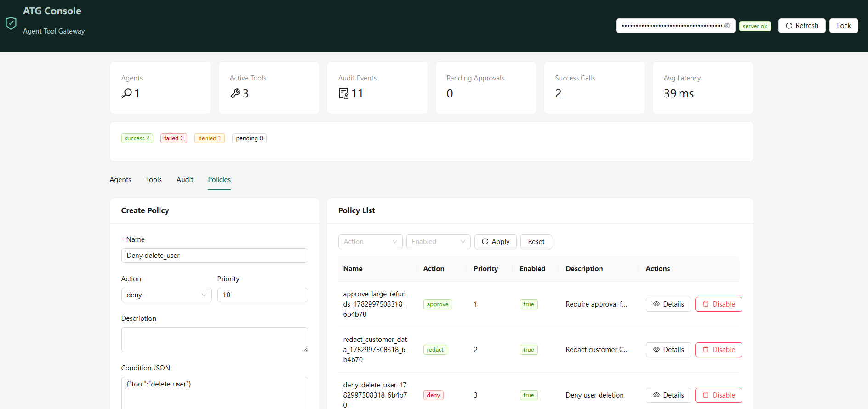
Task: Click the denied 1 tag
Action: [210, 138]
